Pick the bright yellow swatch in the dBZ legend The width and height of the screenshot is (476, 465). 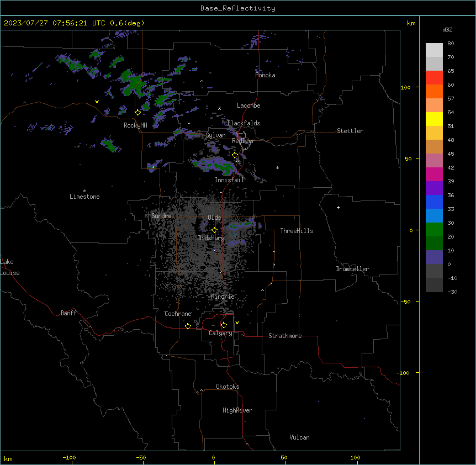click(434, 119)
